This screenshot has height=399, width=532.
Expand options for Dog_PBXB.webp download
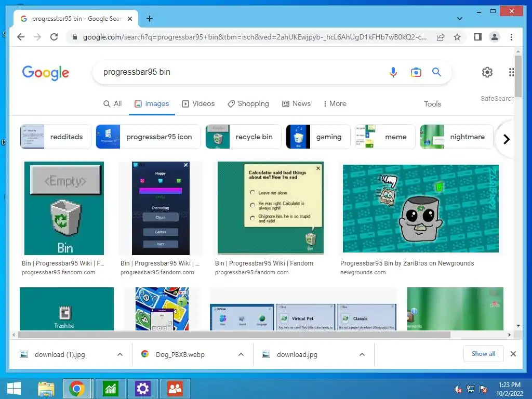(241, 354)
